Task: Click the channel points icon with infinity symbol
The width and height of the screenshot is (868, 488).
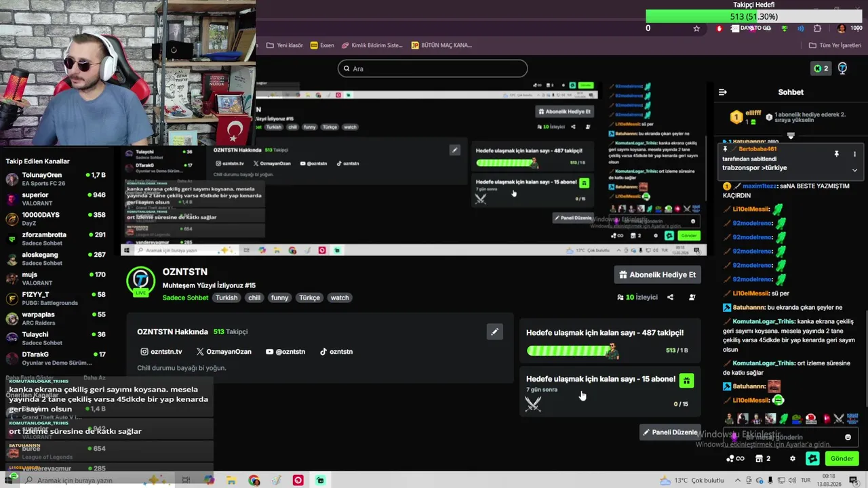Action: (x=735, y=459)
